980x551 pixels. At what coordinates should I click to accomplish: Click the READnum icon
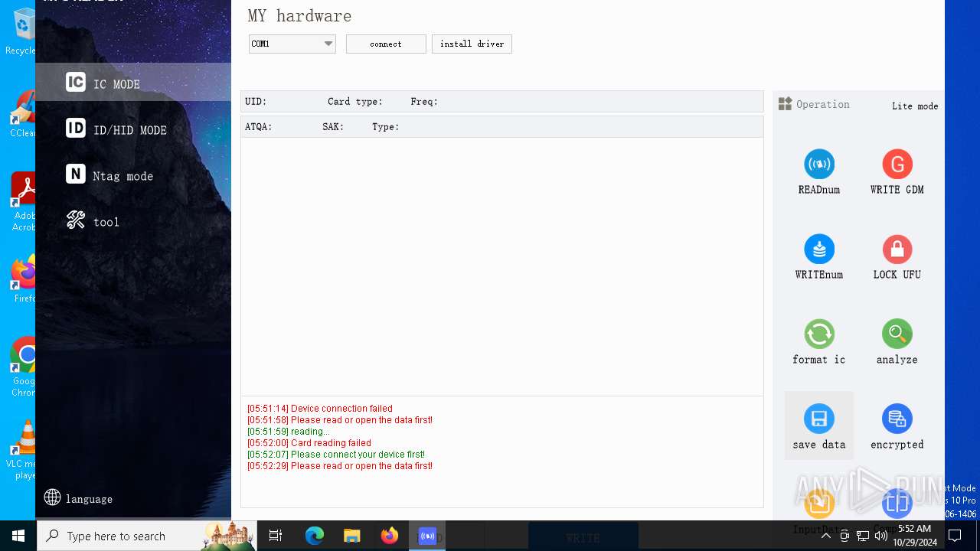[x=819, y=165]
